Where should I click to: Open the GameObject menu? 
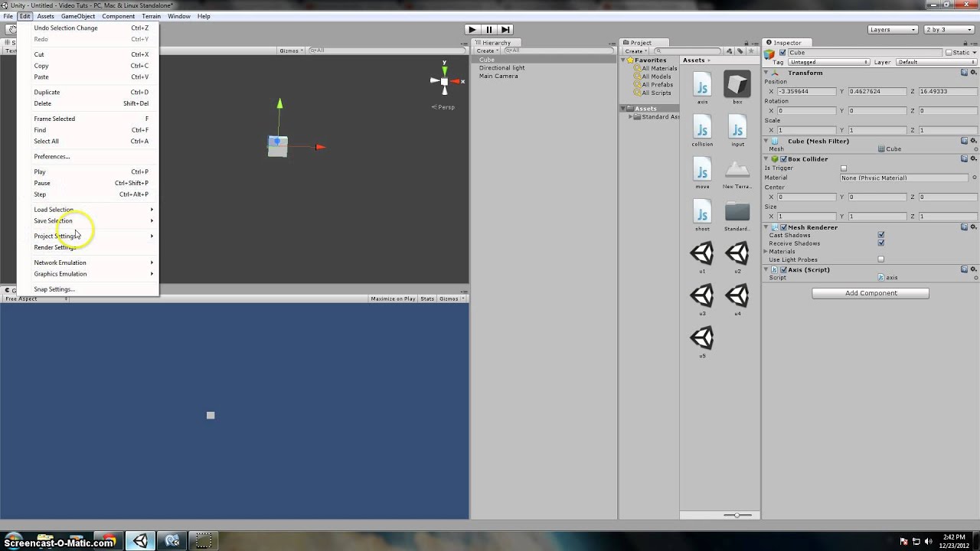(x=77, y=16)
